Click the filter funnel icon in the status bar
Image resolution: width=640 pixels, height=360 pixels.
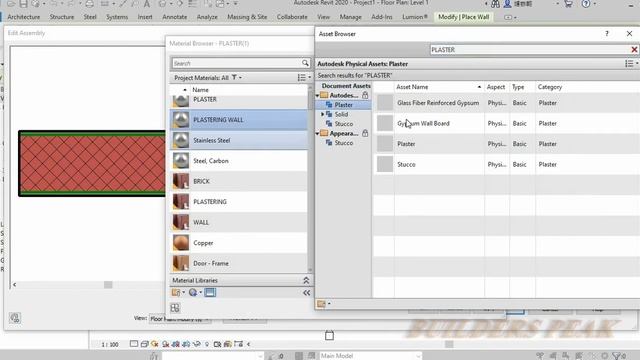coord(617,356)
